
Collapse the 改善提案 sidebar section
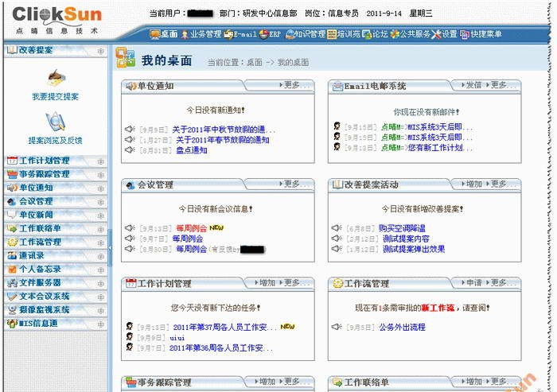tap(101, 51)
